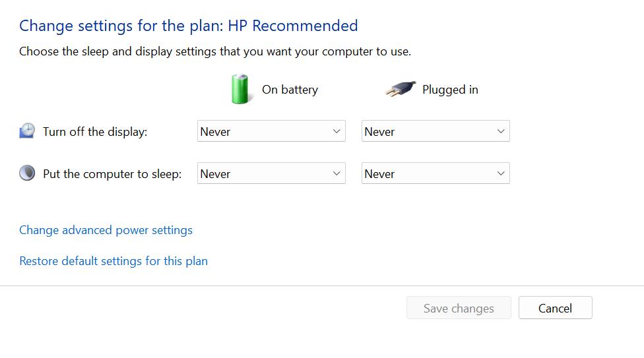The height and width of the screenshot is (358, 644).
Task: Click the power plug icon
Action: click(401, 89)
